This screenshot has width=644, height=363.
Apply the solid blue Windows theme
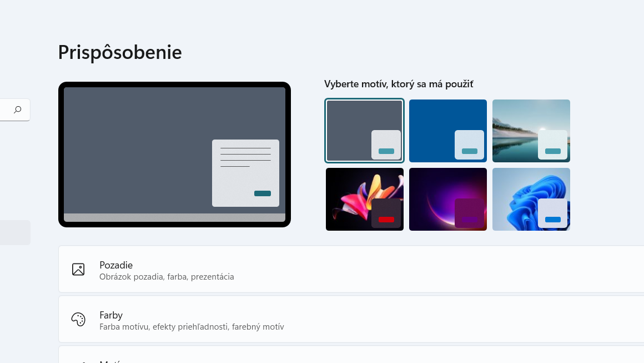(447, 131)
